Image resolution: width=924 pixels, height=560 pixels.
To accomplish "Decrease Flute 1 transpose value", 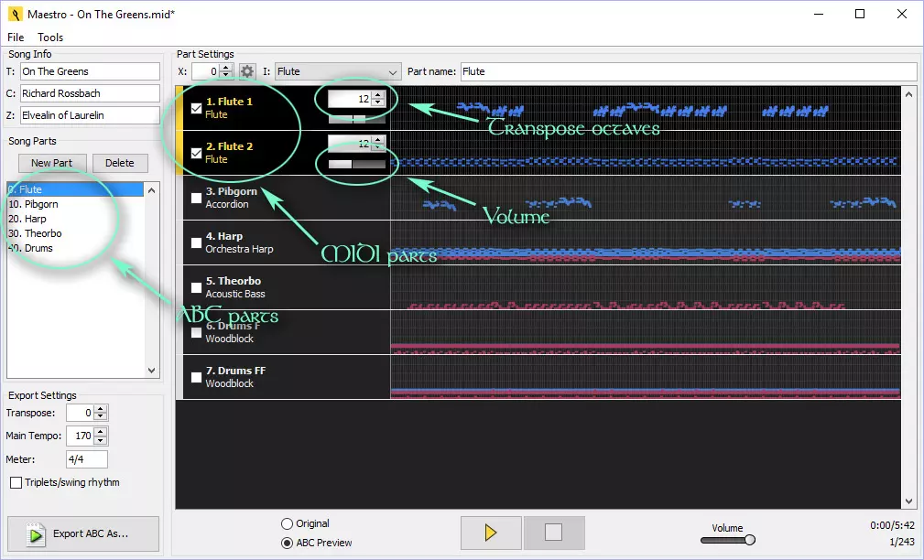I will pos(377,102).
